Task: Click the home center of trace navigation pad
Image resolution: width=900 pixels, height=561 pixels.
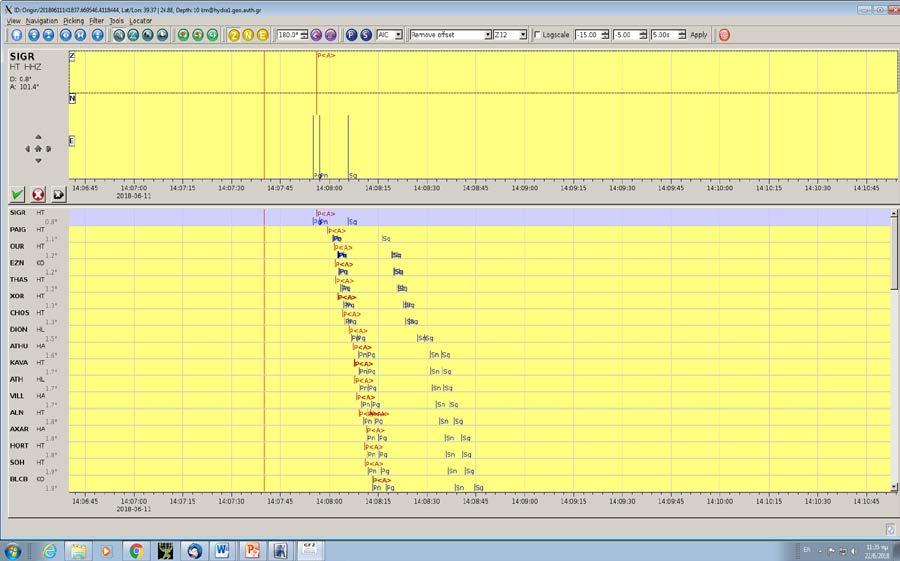Action: tap(38, 149)
